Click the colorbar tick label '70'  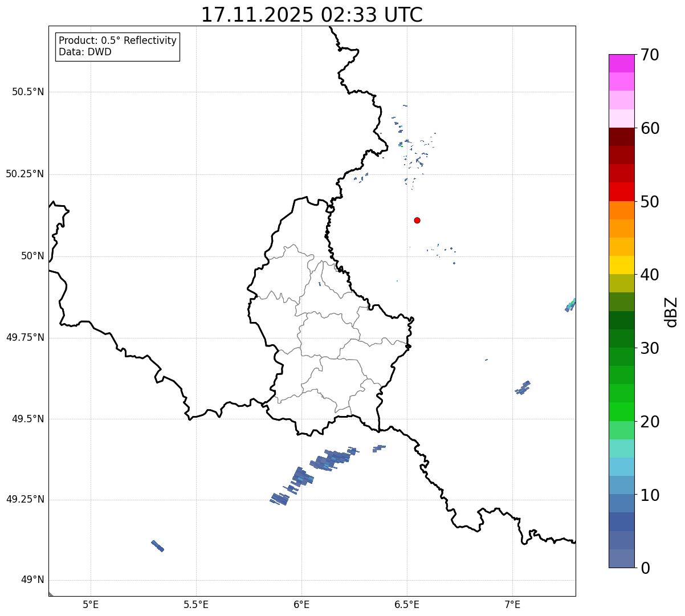(650, 55)
